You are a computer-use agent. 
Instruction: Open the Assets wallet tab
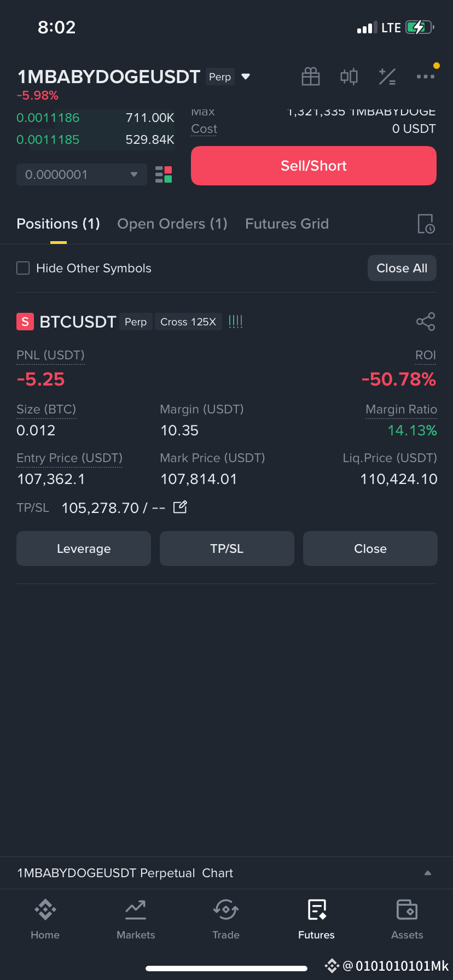407,919
